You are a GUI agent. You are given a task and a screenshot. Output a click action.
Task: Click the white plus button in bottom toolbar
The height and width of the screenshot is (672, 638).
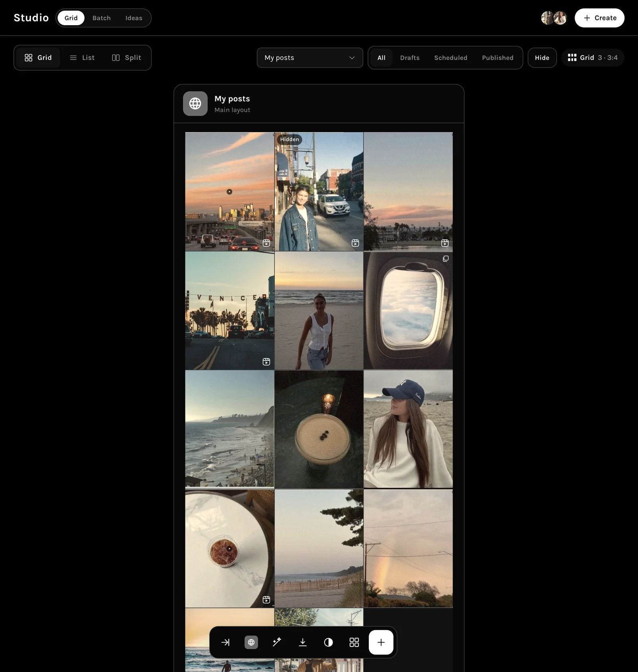381,642
